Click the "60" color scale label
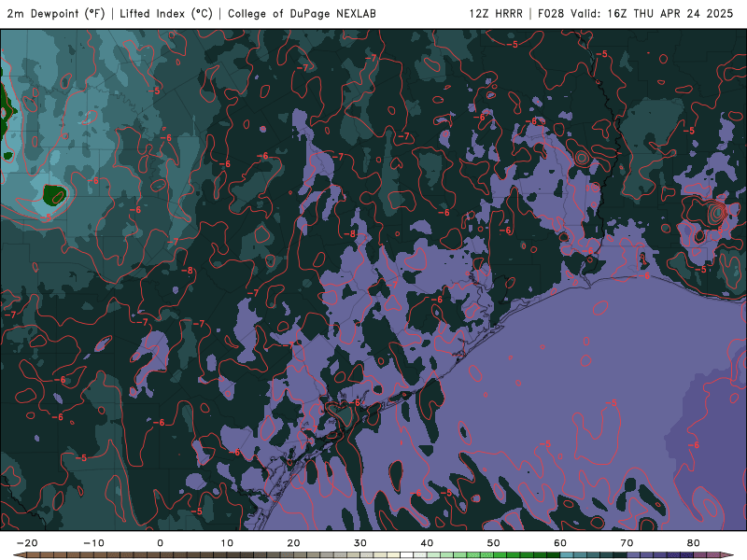Image resolution: width=747 pixels, height=560 pixels. [560, 543]
